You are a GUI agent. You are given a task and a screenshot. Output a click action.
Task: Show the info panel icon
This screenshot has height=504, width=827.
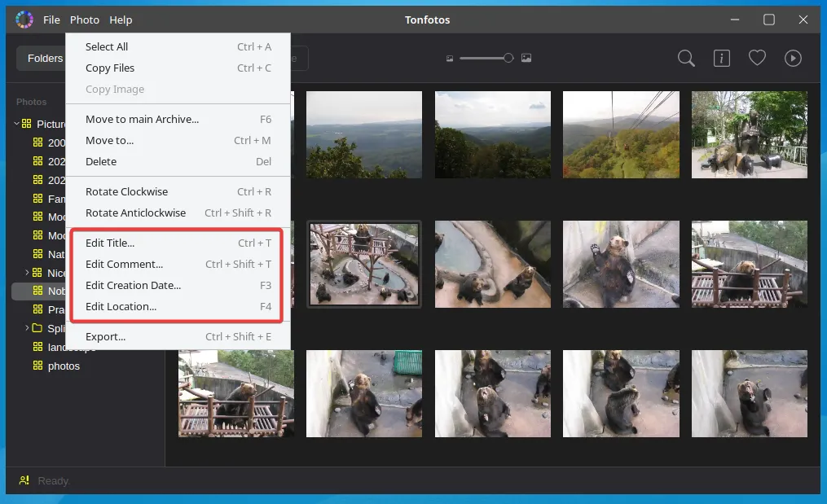point(721,58)
